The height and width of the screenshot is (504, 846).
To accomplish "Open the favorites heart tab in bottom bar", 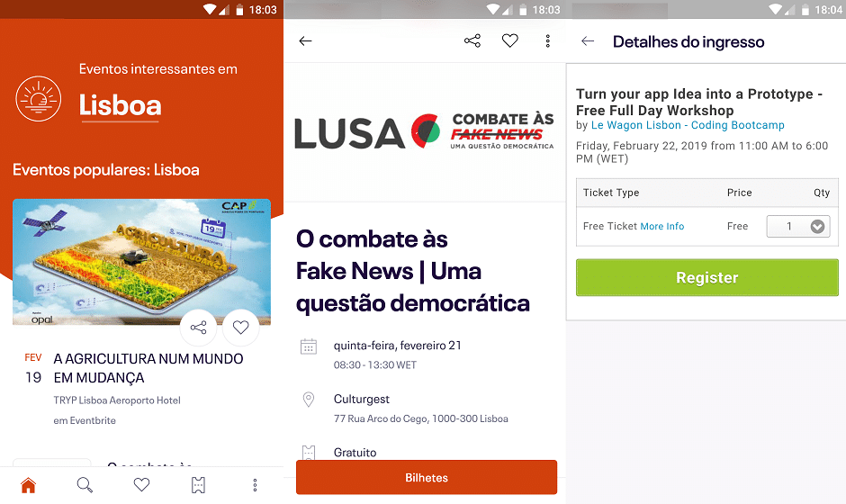I will point(141,484).
